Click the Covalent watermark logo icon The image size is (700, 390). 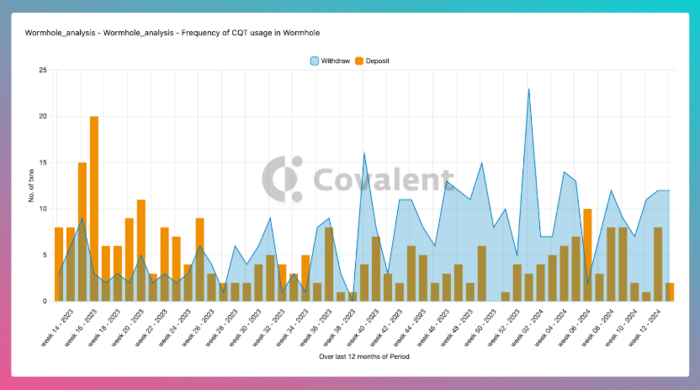point(282,179)
